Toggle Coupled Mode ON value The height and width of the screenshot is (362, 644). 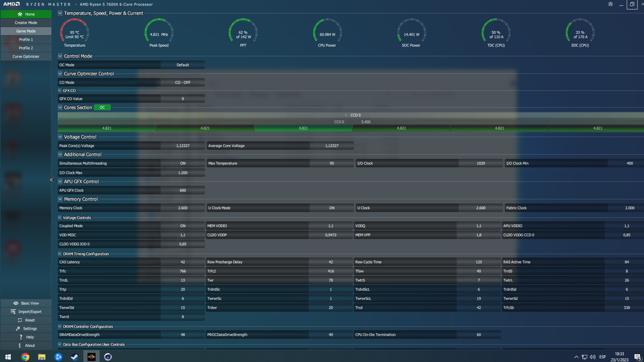(183, 226)
